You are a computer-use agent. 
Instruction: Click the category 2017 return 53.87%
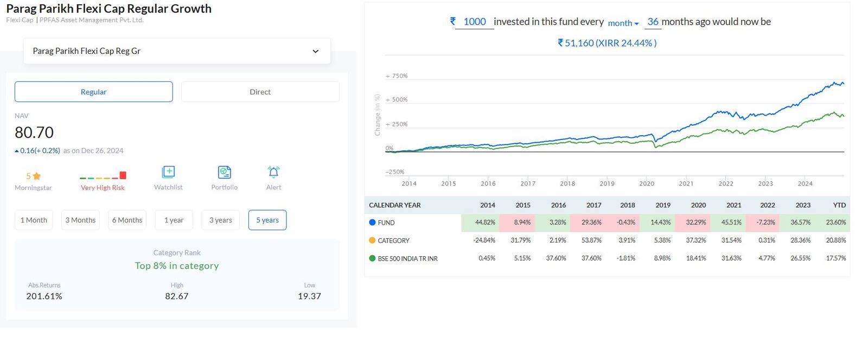coord(591,240)
